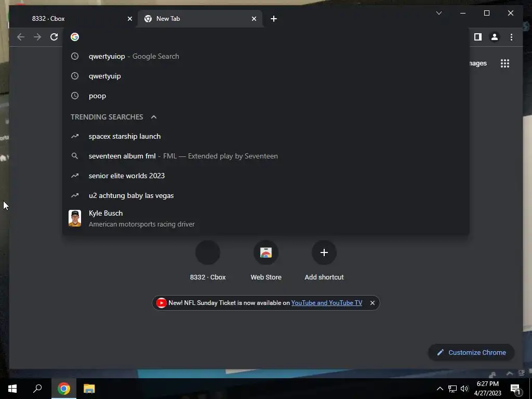Open the tab search dropdown arrow

pyautogui.click(x=438, y=13)
